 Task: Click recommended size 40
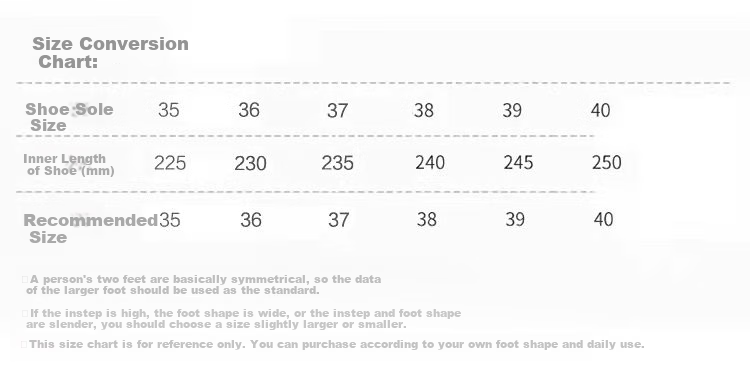[x=604, y=220]
